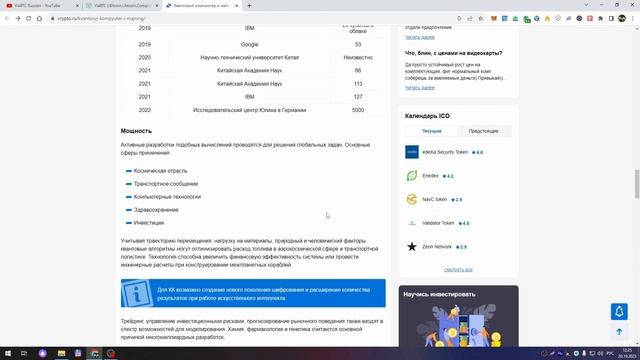Click the green Enedex logo
Screen dimensions: 640x360
point(412,176)
